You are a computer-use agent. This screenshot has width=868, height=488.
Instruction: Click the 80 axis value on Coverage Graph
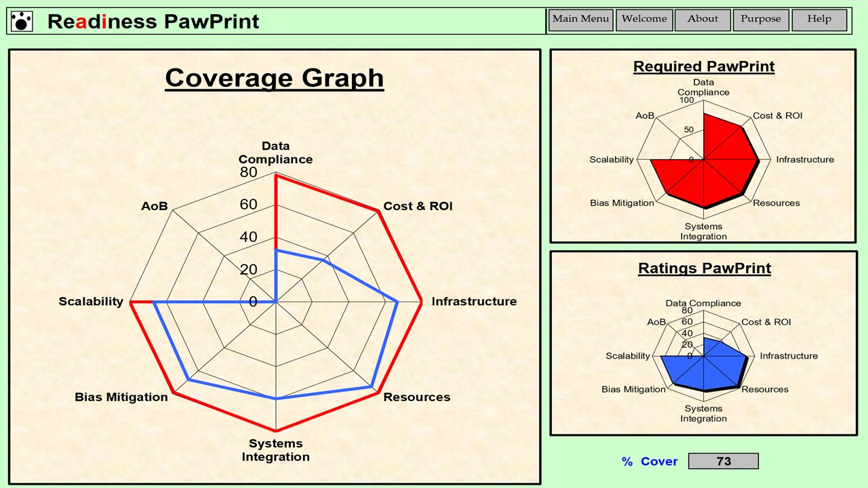click(249, 172)
